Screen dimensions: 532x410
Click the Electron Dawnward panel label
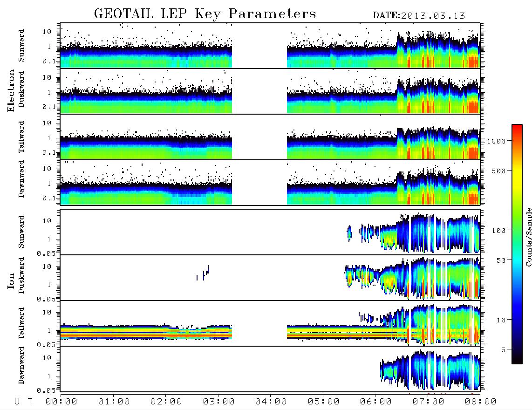tap(21, 179)
